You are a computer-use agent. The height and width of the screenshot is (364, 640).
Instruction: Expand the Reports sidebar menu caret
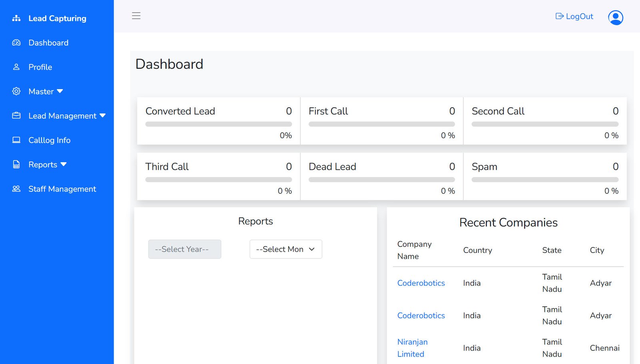(x=64, y=165)
